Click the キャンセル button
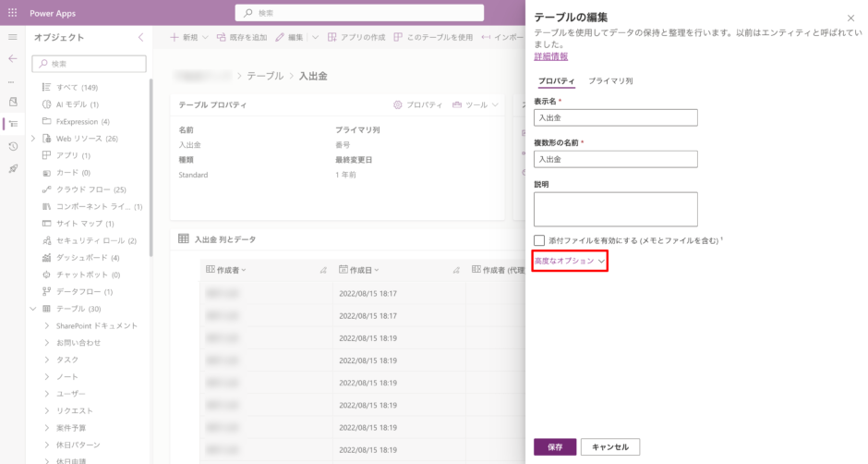 609,447
